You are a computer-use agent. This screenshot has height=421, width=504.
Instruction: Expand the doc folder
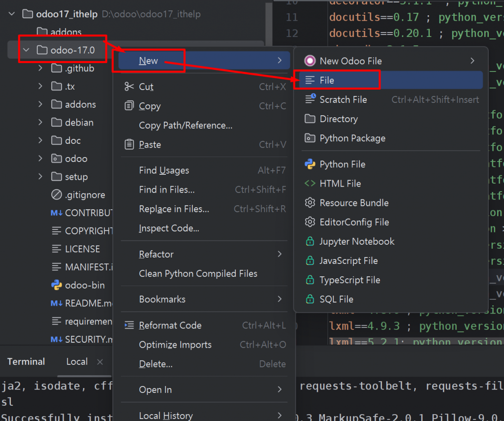(x=40, y=140)
